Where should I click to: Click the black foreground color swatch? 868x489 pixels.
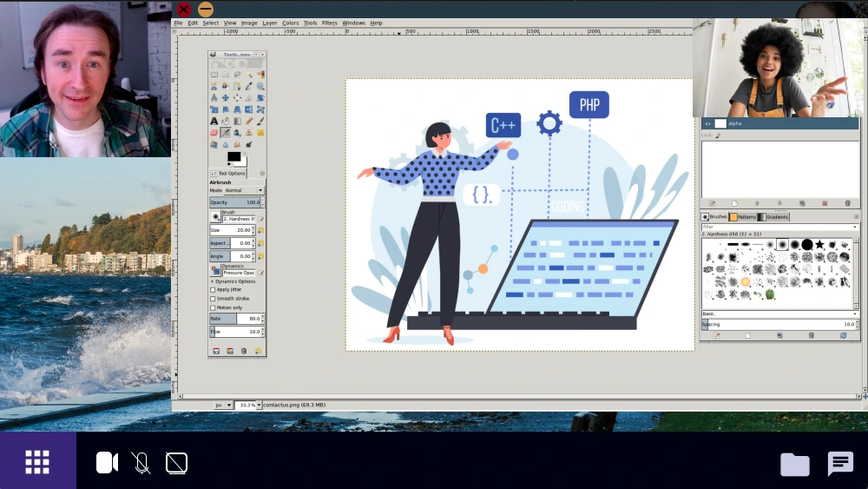point(233,156)
